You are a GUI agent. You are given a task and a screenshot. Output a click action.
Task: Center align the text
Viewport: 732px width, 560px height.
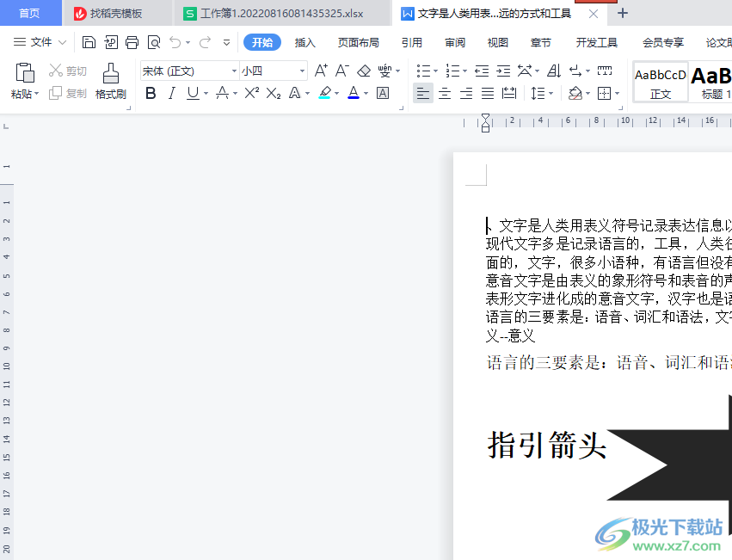pos(445,94)
